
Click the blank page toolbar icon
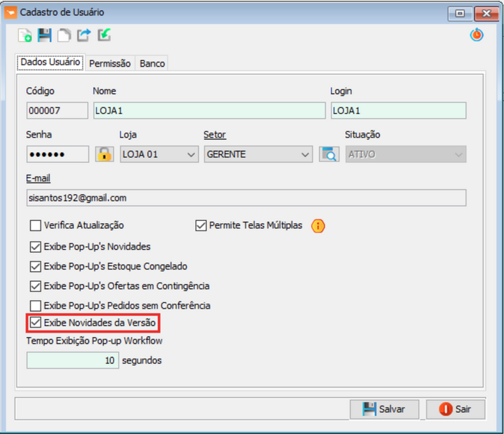[x=65, y=36]
